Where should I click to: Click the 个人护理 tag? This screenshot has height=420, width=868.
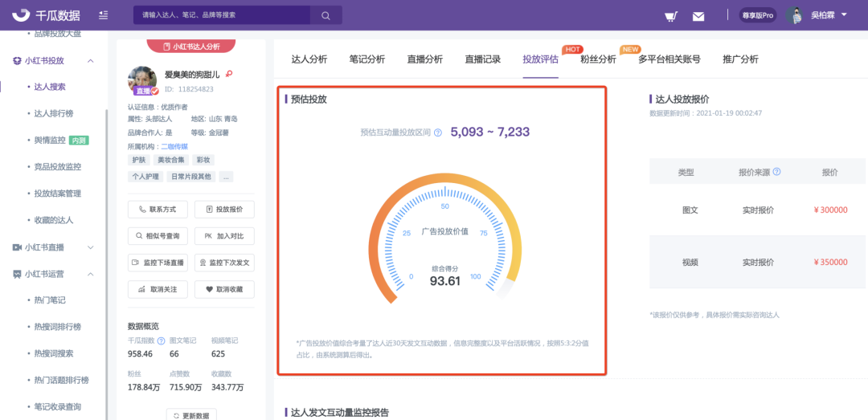(145, 177)
